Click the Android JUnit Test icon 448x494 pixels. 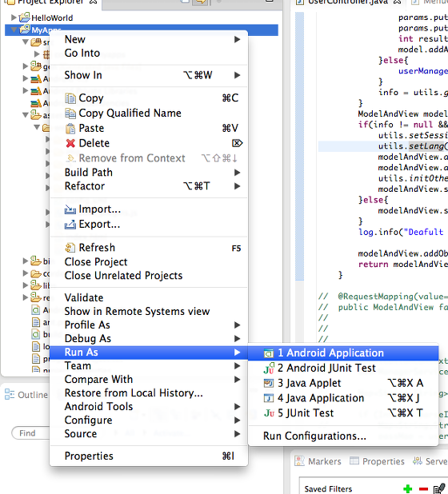(x=269, y=369)
